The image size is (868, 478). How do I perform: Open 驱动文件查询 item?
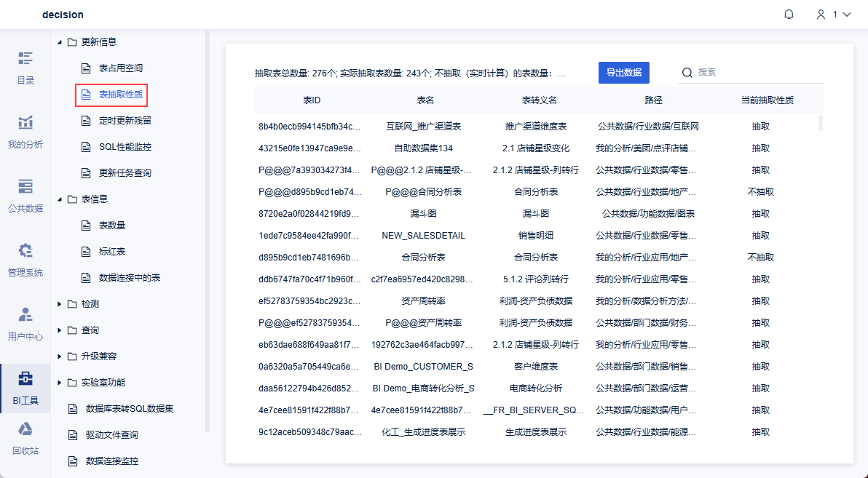coord(112,435)
